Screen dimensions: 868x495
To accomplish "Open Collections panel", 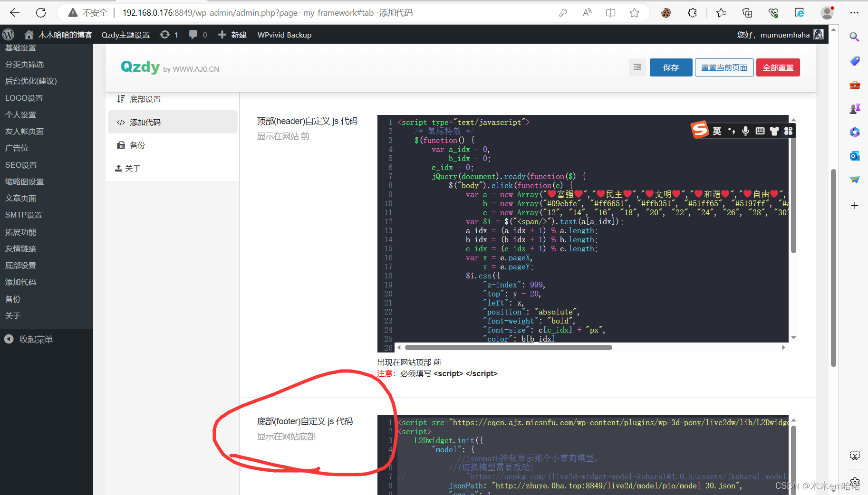I will pyautogui.click(x=747, y=13).
